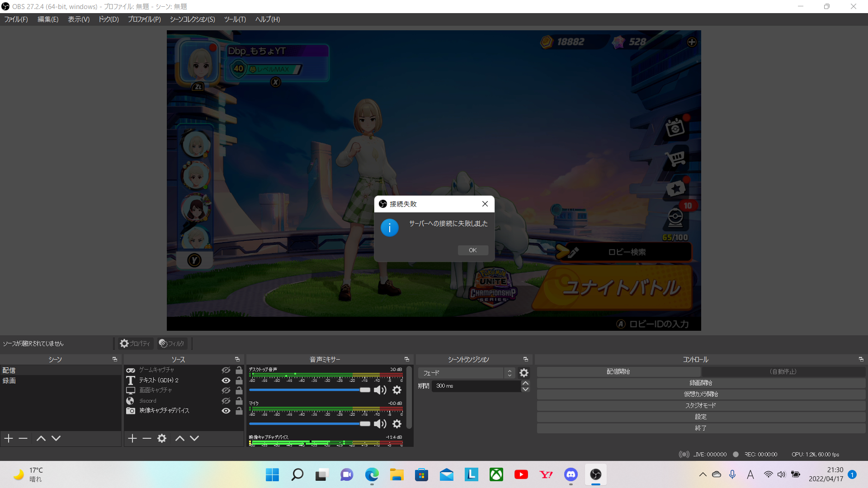Image resolution: width=868 pixels, height=488 pixels.
Task: Undock the シーントランジション panel via float icon
Action: (526, 359)
